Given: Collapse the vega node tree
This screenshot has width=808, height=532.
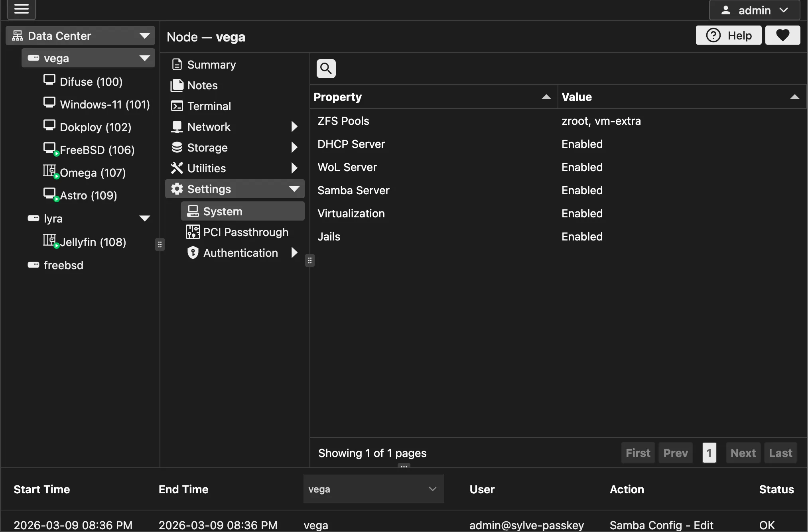Looking at the screenshot, I should pyautogui.click(x=144, y=58).
